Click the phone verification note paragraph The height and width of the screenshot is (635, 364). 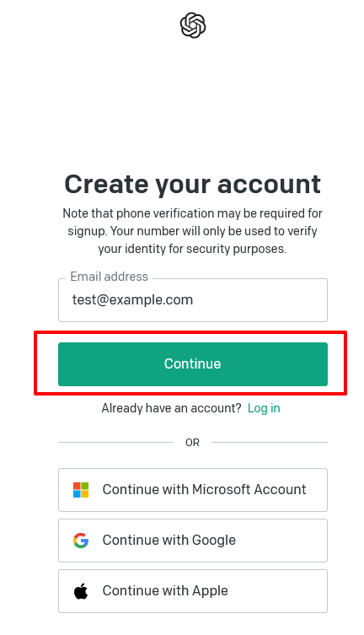pos(192,231)
